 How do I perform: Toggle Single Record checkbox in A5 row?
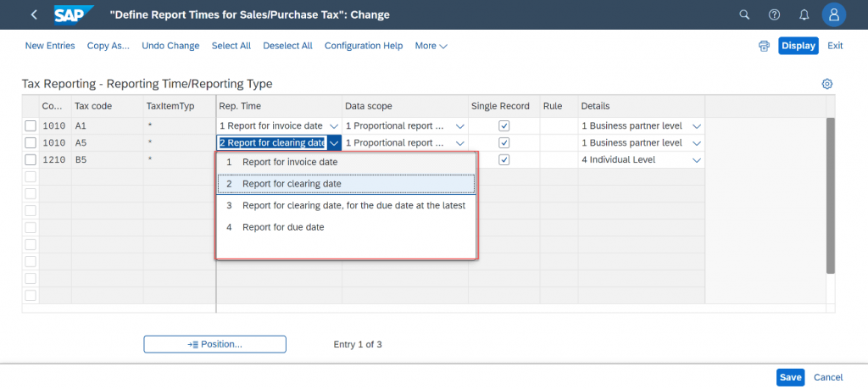504,142
